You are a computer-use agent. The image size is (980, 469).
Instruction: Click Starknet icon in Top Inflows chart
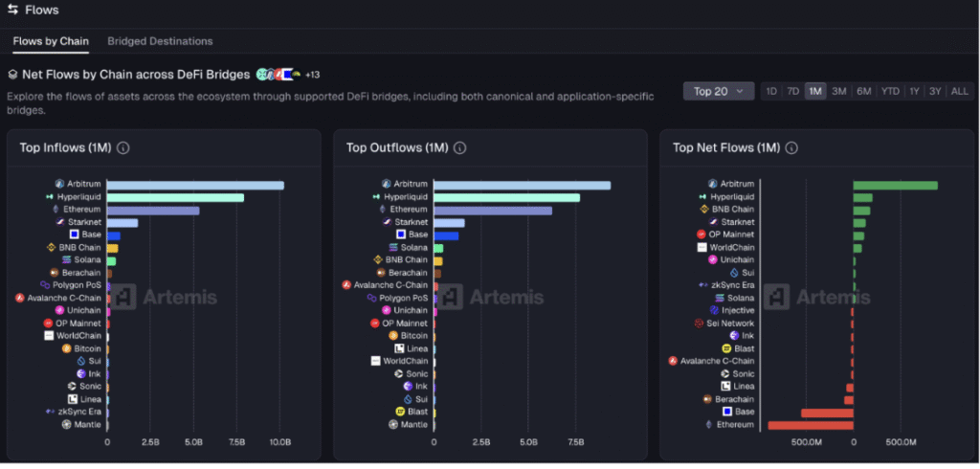pos(61,222)
